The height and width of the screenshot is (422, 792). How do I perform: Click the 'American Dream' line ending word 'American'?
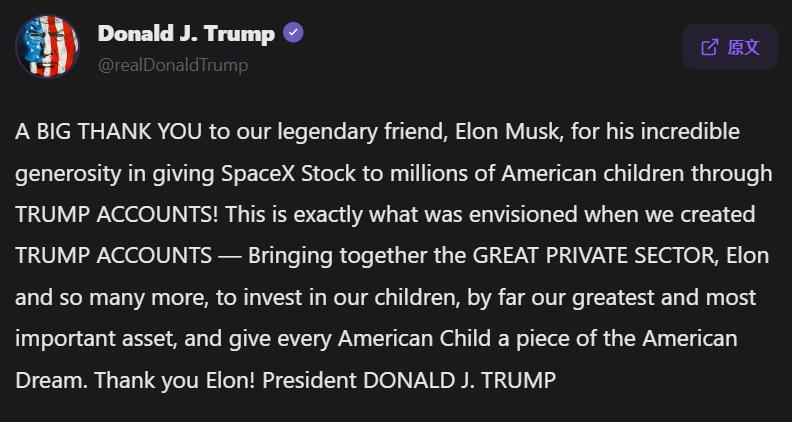coord(690,339)
